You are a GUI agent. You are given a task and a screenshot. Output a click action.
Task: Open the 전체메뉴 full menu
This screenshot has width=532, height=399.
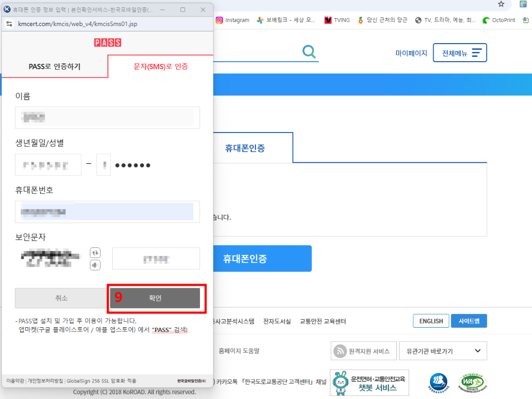click(460, 52)
